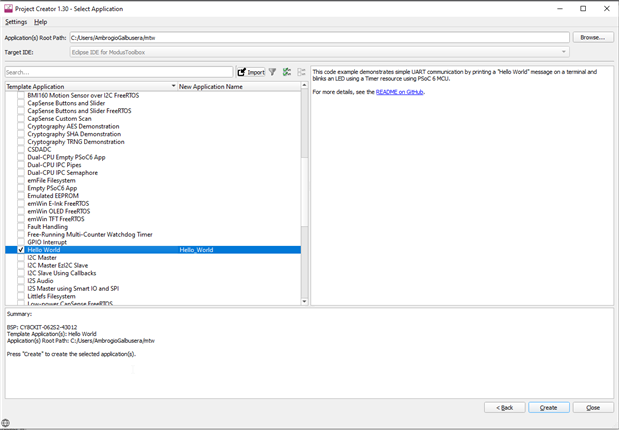Click the Template Application column sort arrow
The width and height of the screenshot is (619, 430).
click(173, 86)
